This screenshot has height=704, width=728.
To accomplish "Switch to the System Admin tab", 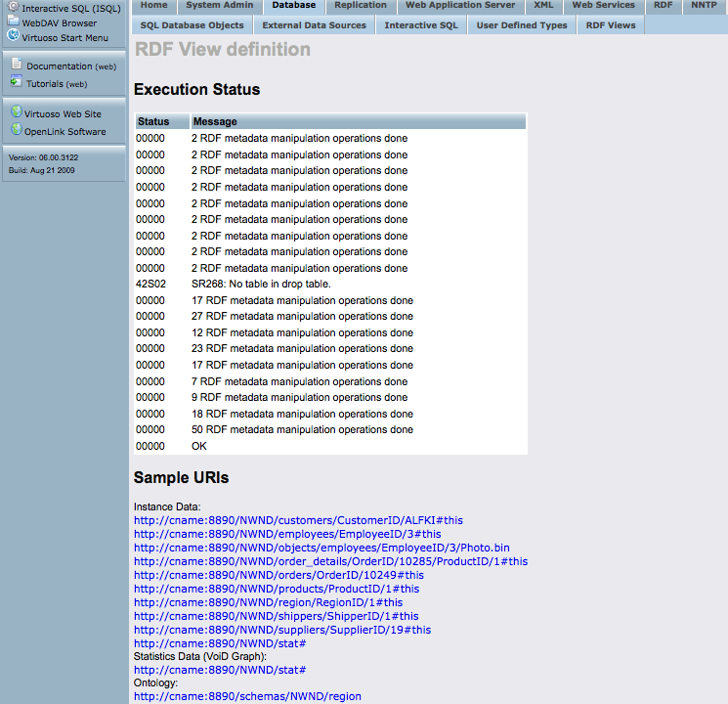I will (x=219, y=6).
